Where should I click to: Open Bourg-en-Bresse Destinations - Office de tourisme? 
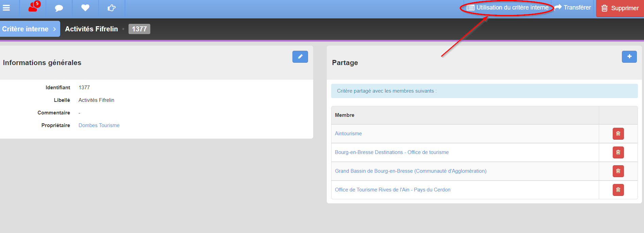click(392, 152)
